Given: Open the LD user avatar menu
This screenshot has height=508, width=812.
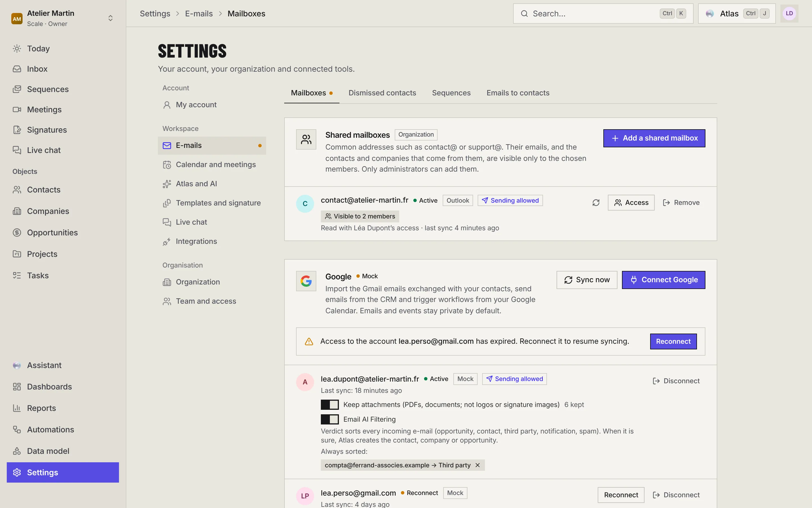Looking at the screenshot, I should tap(789, 14).
